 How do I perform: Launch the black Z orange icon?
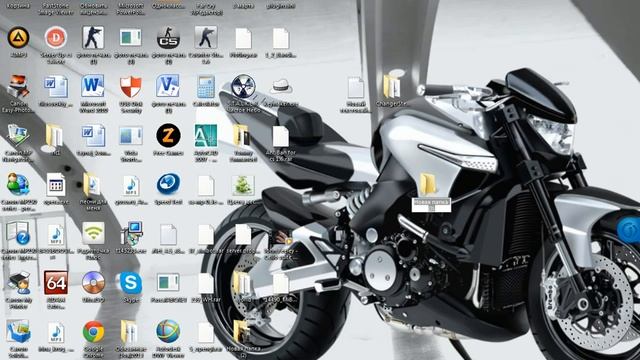pos(168,136)
